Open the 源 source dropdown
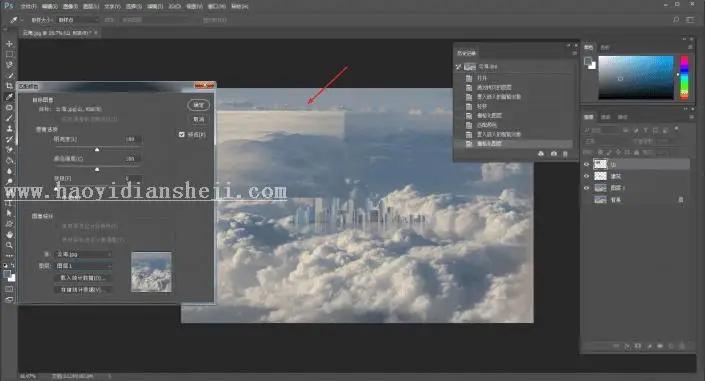705x381 pixels. tap(84, 254)
